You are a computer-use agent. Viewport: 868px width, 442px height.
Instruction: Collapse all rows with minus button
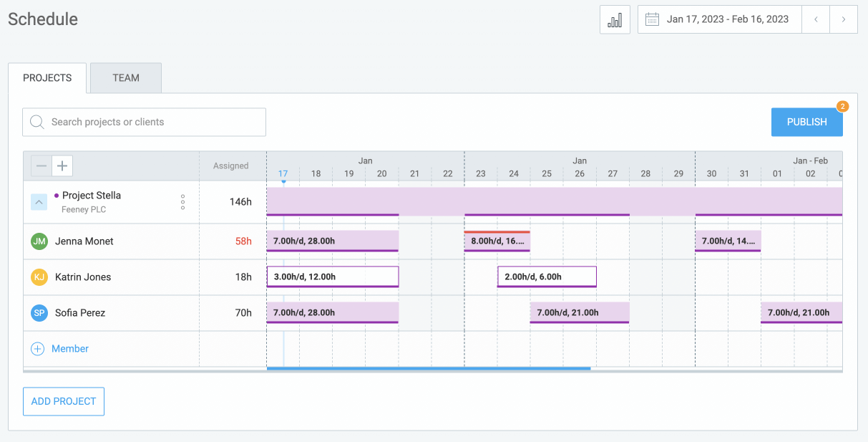tap(42, 166)
